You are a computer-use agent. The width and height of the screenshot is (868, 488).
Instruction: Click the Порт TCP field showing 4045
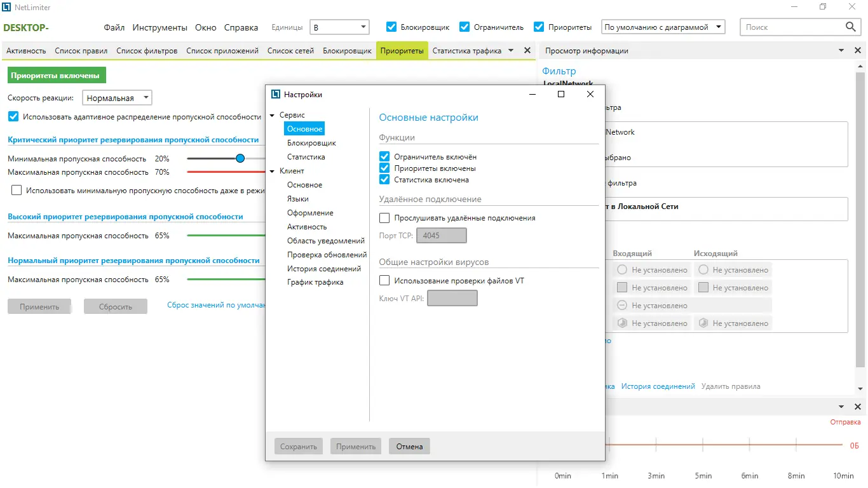(x=441, y=236)
